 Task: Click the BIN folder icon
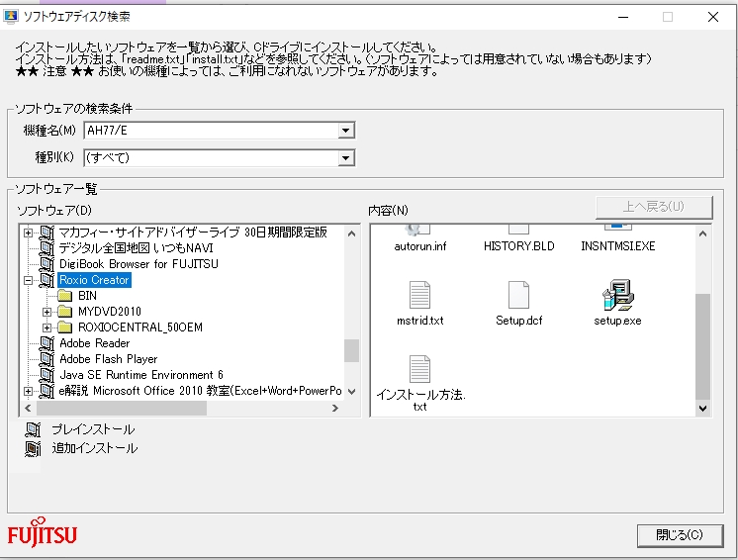point(64,296)
